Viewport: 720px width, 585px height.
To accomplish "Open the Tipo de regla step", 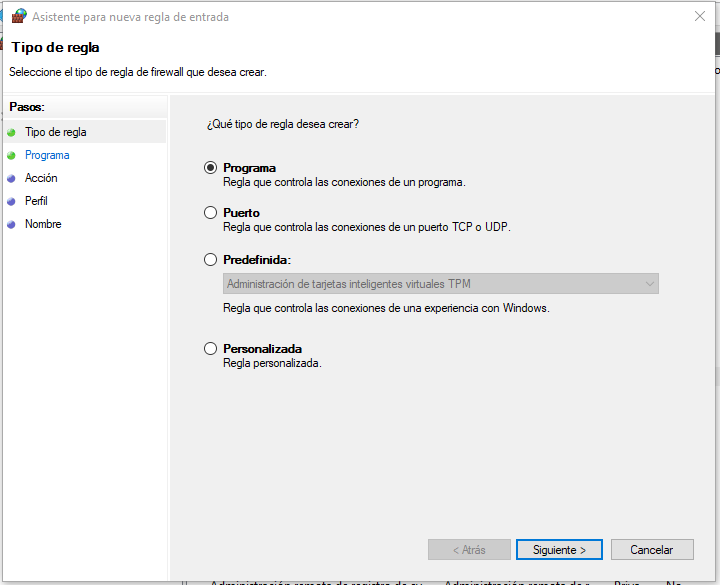I will point(55,132).
